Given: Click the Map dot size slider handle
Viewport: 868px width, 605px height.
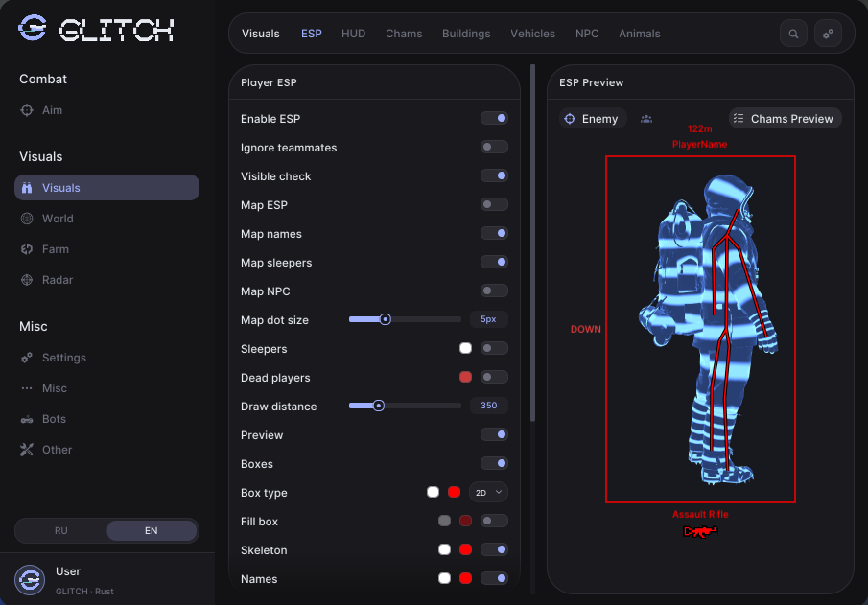Looking at the screenshot, I should coord(386,319).
